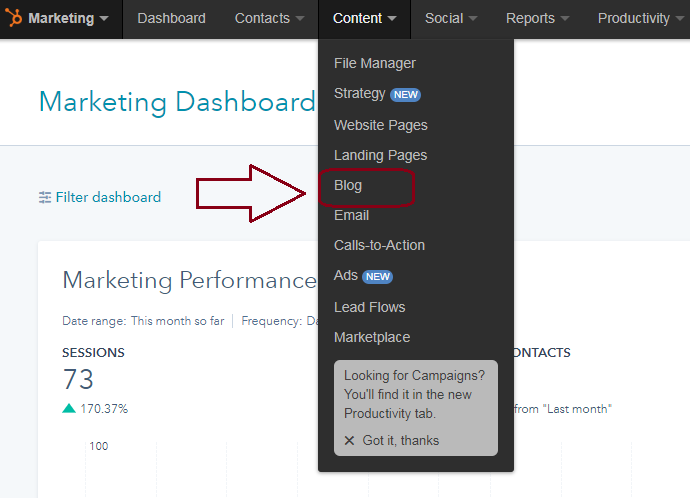Expand the Social dropdown menu
Viewport: 690px width, 498px height.
tap(451, 18)
